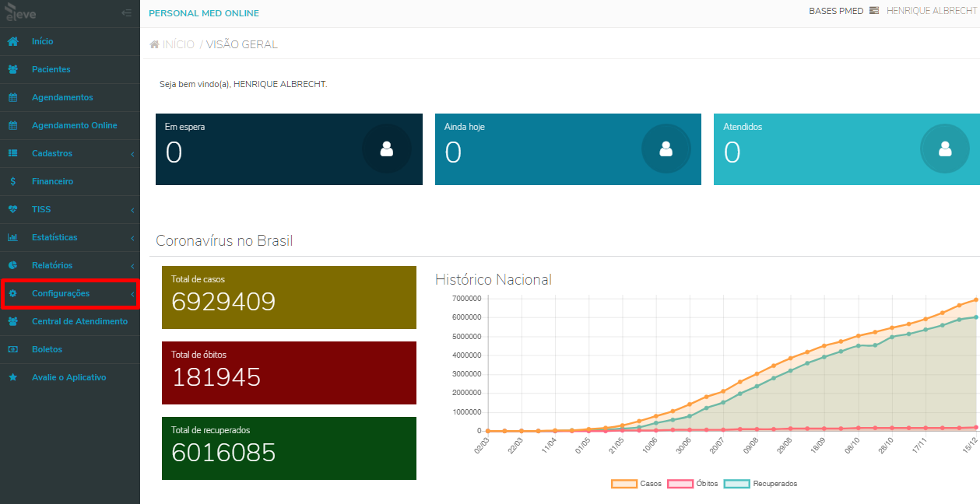
Task: Open the Cadastros menu label
Action: [52, 153]
